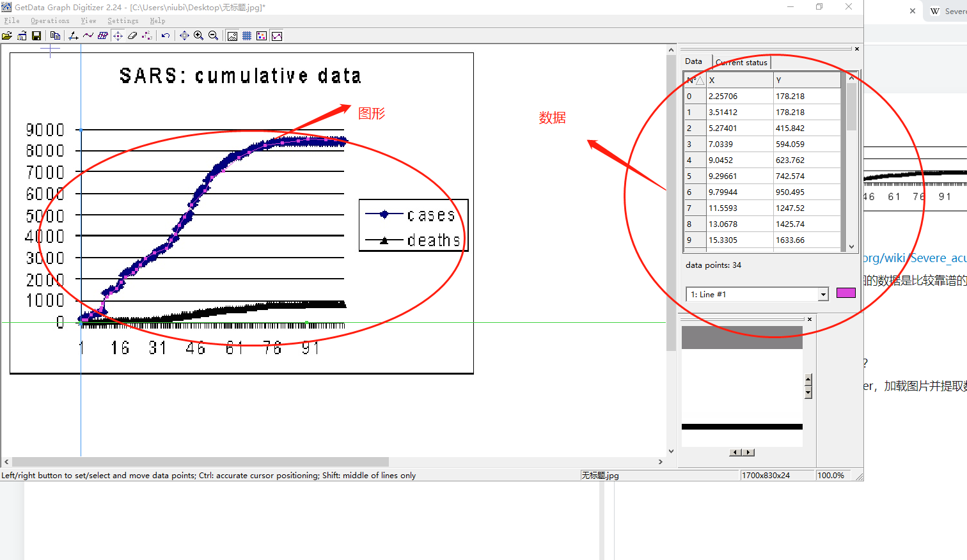Viewport: 967px width, 560px height.
Task: Click the magenta line color swatch
Action: pyautogui.click(x=846, y=293)
